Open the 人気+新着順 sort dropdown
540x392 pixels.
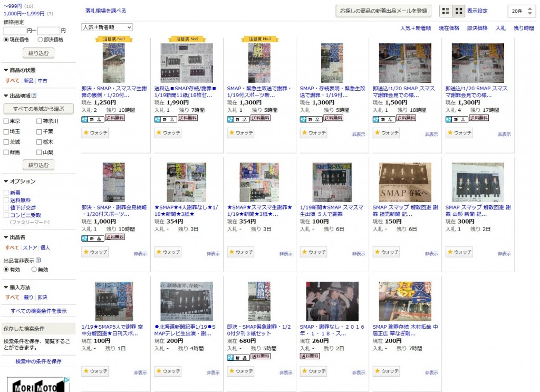coord(107,27)
